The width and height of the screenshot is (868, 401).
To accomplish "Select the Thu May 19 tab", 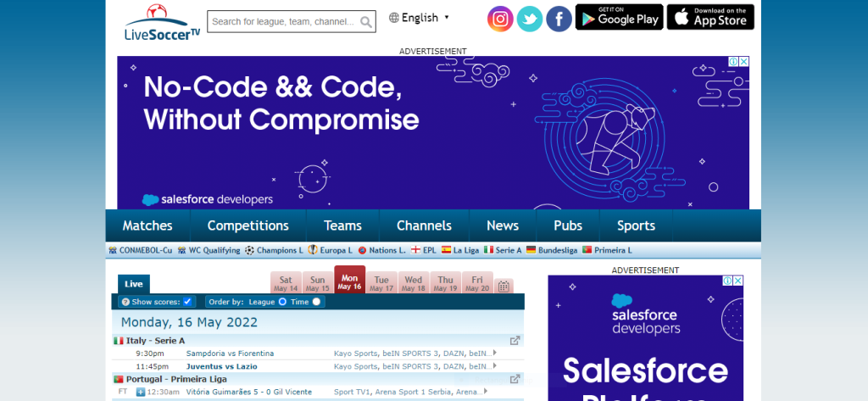I will (446, 283).
